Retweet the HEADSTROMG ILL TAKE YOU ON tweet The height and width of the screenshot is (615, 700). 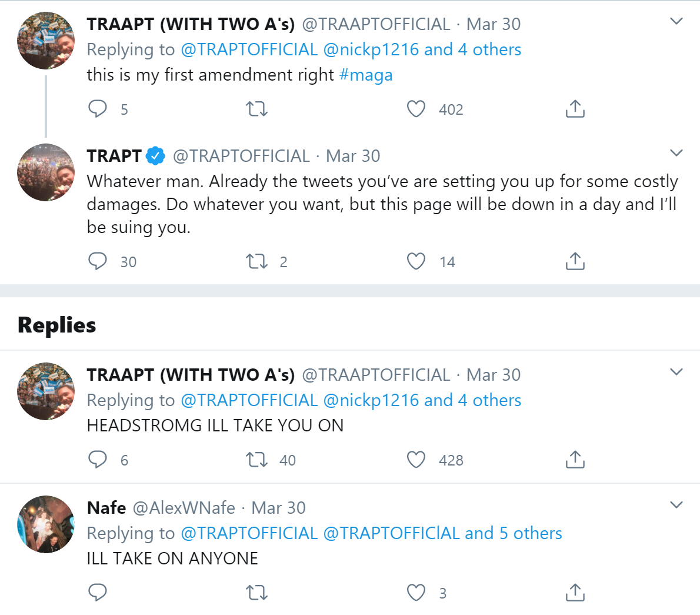(x=256, y=460)
